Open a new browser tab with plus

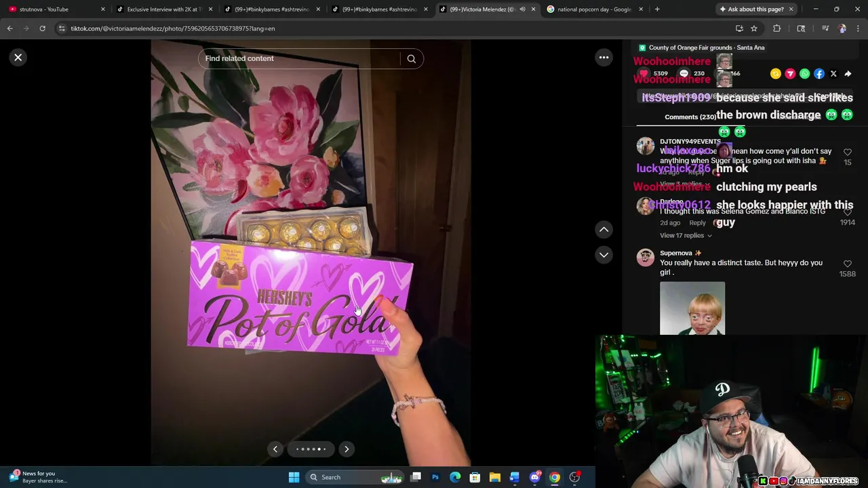(657, 9)
